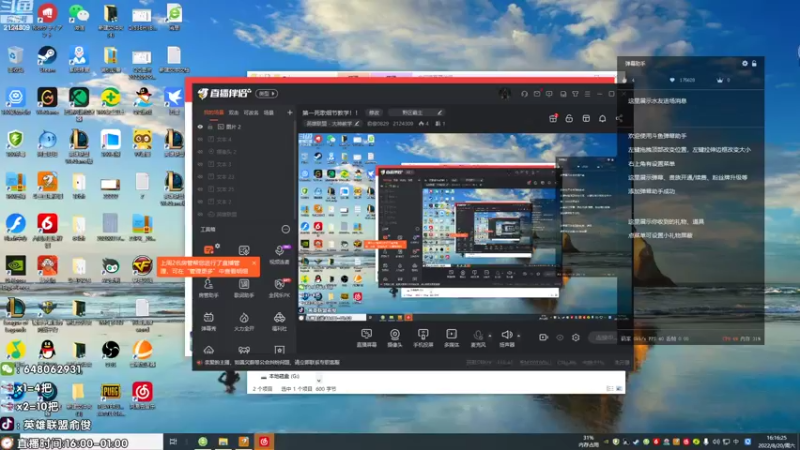Open File Explorer on the taskbar
800x450 pixels.
pyautogui.click(x=223, y=441)
